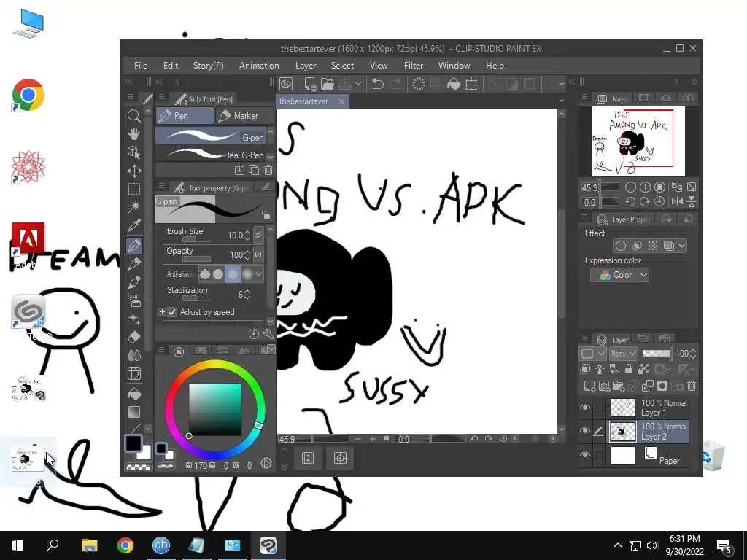
Task: Click the Open file folder icon
Action: coord(328,85)
